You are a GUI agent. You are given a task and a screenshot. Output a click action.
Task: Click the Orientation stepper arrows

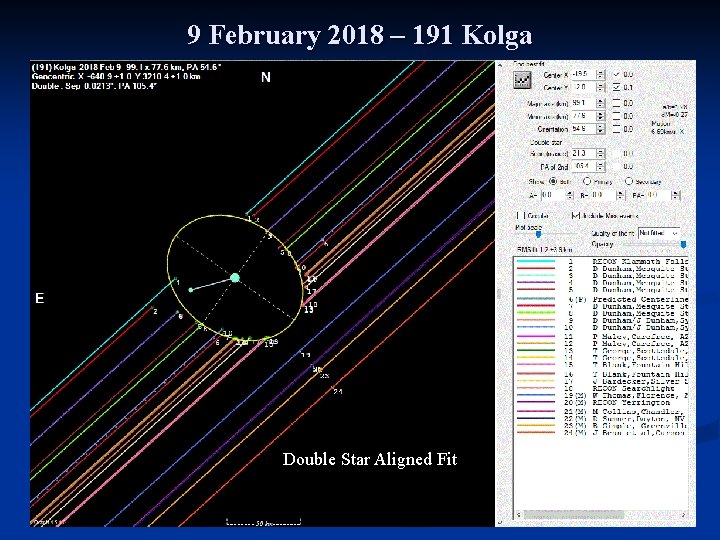[601, 129]
